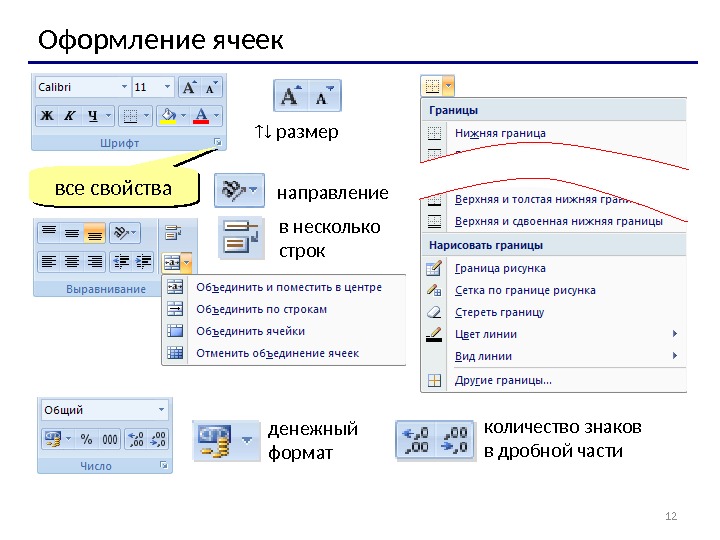The height and width of the screenshot is (540, 720).
Task: Align text left horizontally
Action: (x=49, y=262)
